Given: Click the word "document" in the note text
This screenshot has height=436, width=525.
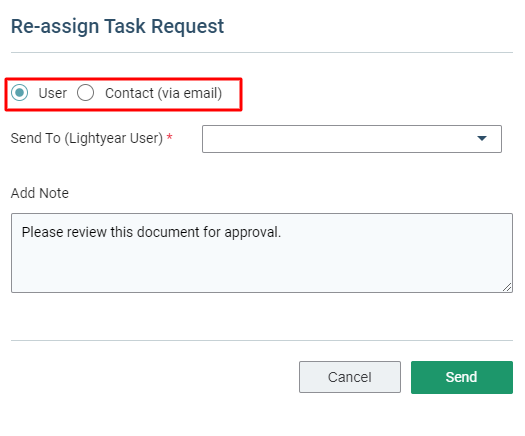Looking at the screenshot, I should coord(168,232).
